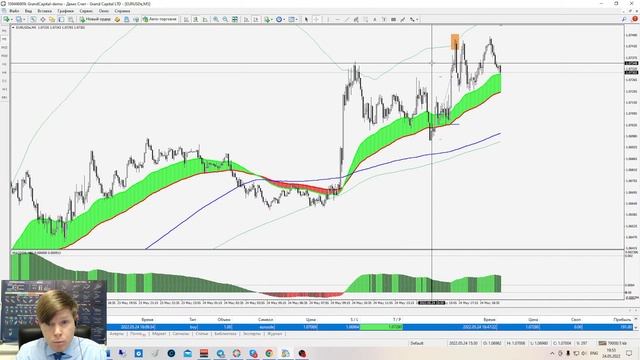Toggle chart shift icon
The image size is (640, 360).
[256, 19]
